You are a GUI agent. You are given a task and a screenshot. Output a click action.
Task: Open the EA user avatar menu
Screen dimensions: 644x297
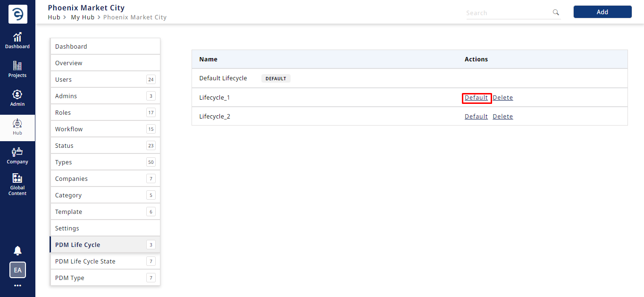pos(17,270)
